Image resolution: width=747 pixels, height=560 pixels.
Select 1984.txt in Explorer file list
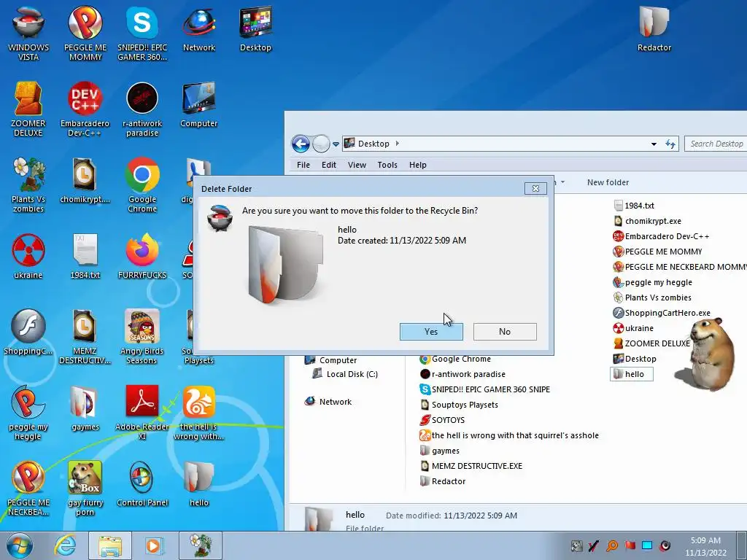click(x=634, y=205)
